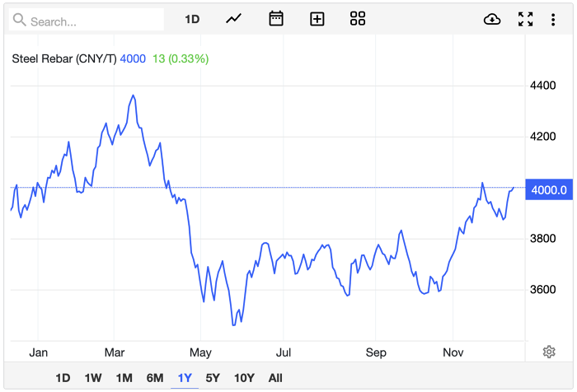Click the Mar label on time axis
The image size is (577, 392).
click(x=115, y=352)
